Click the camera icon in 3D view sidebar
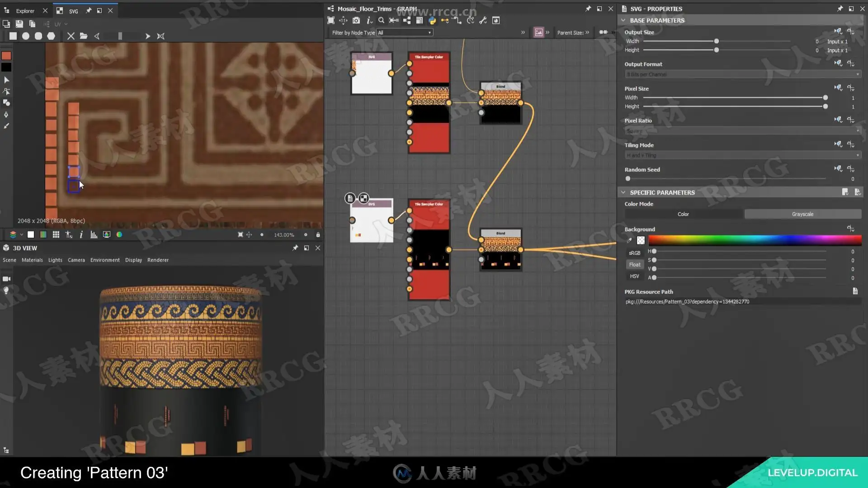 point(6,279)
